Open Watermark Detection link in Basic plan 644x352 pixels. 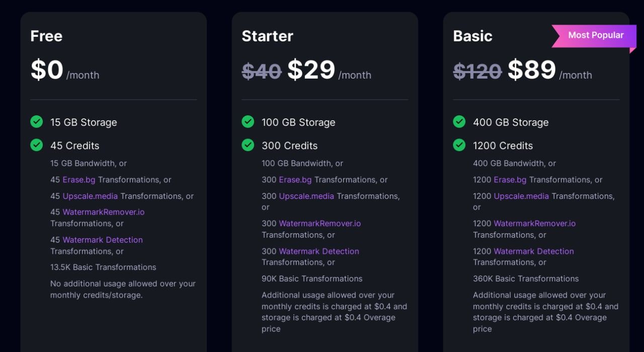click(534, 251)
